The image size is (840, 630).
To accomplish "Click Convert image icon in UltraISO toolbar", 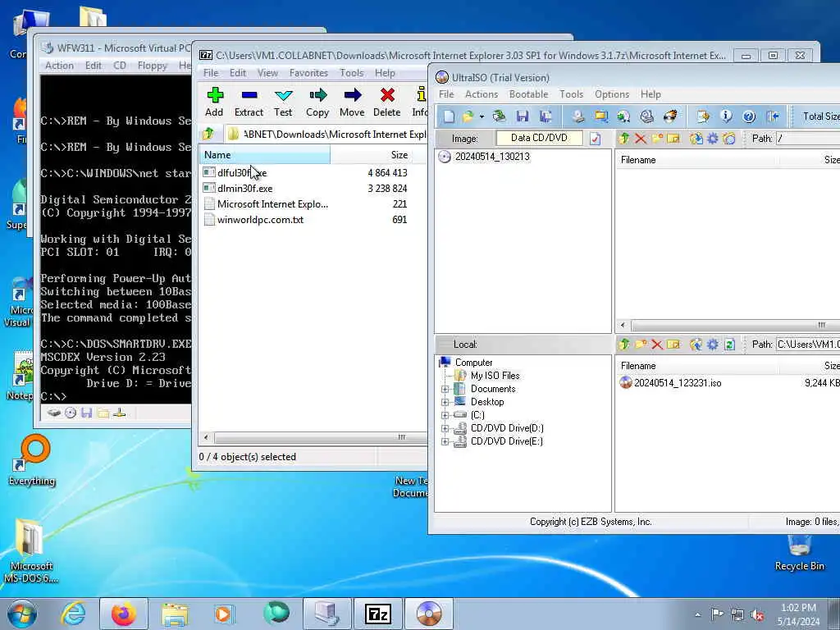I will pos(623,116).
